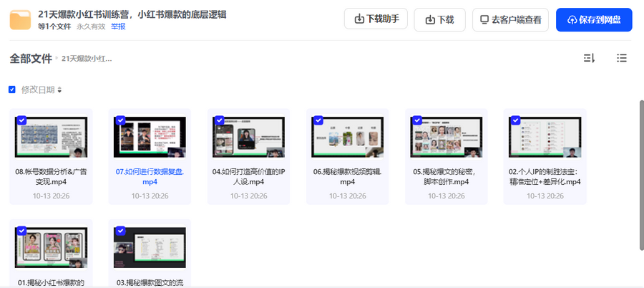The image size is (644, 288).
Task: Click the 永久有效 validity label
Action: click(91, 27)
